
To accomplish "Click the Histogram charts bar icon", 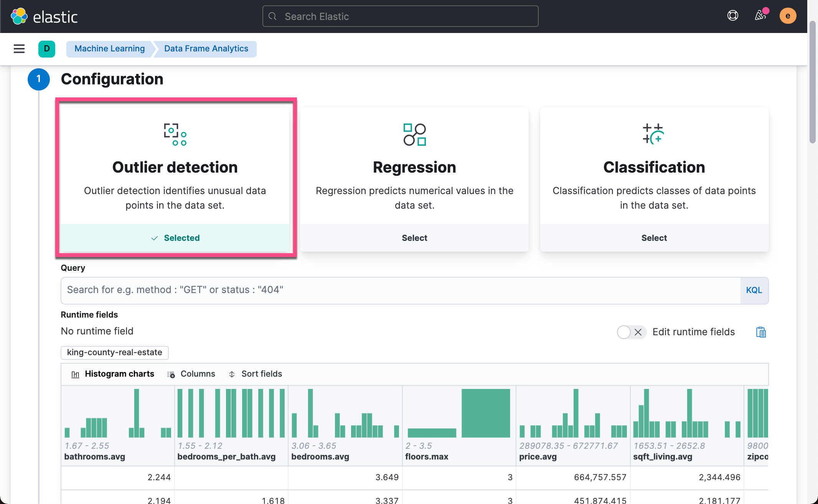I will (75, 374).
